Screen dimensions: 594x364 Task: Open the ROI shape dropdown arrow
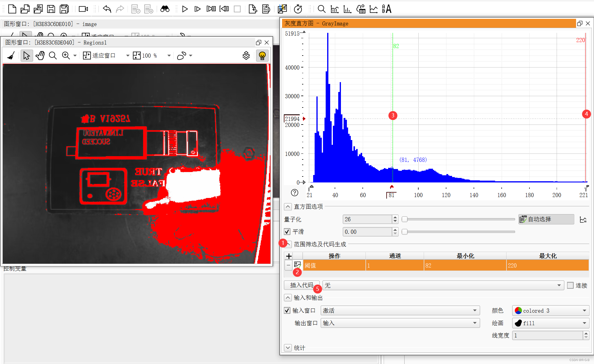tap(191, 56)
